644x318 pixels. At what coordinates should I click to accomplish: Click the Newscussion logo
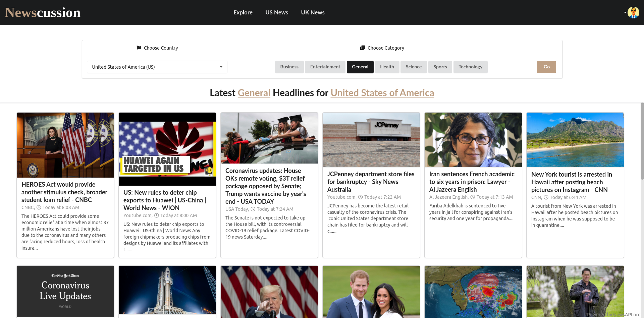(43, 13)
